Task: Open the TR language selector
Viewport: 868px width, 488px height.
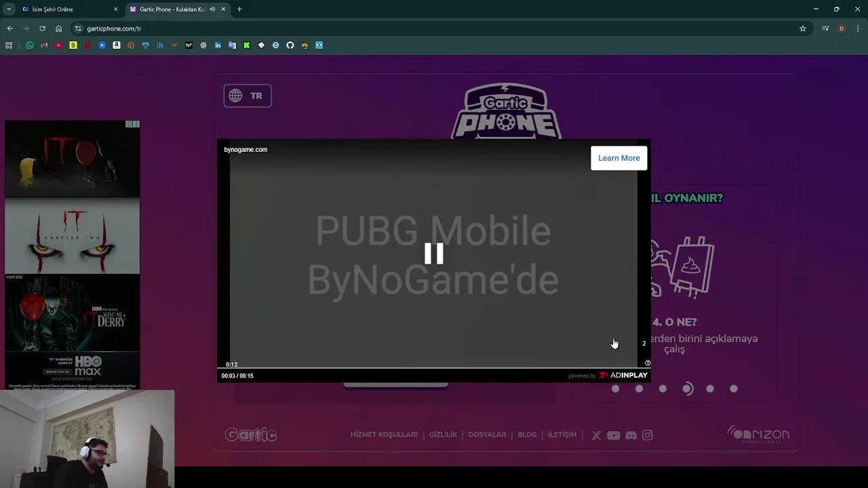Action: coord(248,96)
